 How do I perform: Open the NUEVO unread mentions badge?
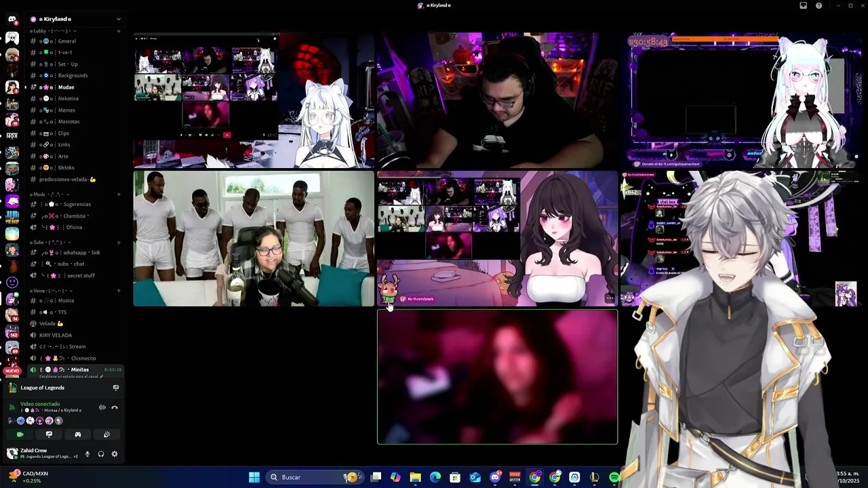[x=12, y=371]
